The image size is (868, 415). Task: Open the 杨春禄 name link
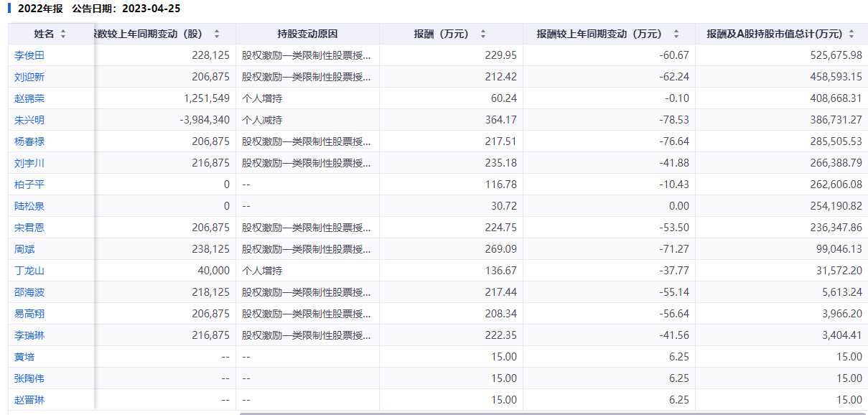[x=29, y=141]
